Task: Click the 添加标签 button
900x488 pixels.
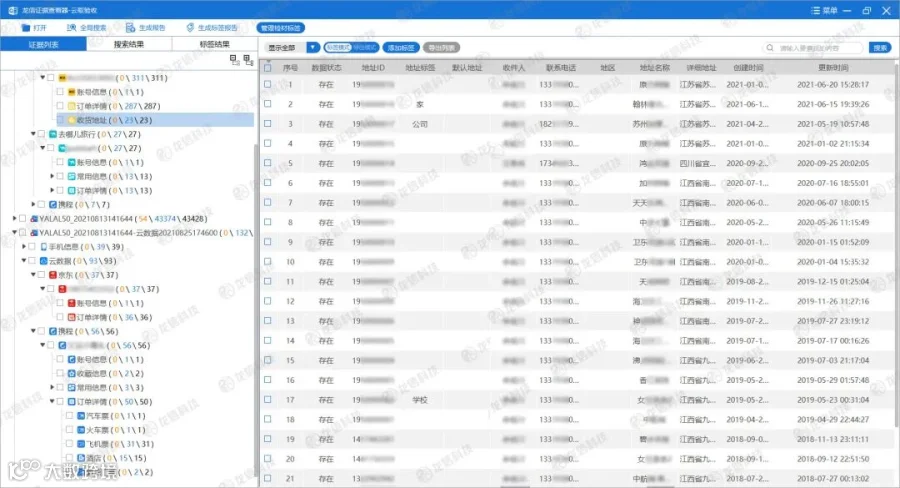Action: coord(401,48)
